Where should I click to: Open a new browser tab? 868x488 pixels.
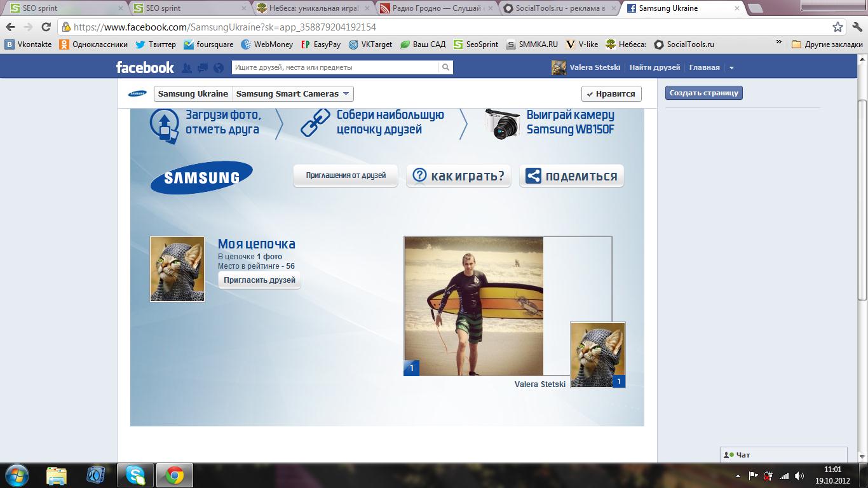(x=756, y=8)
